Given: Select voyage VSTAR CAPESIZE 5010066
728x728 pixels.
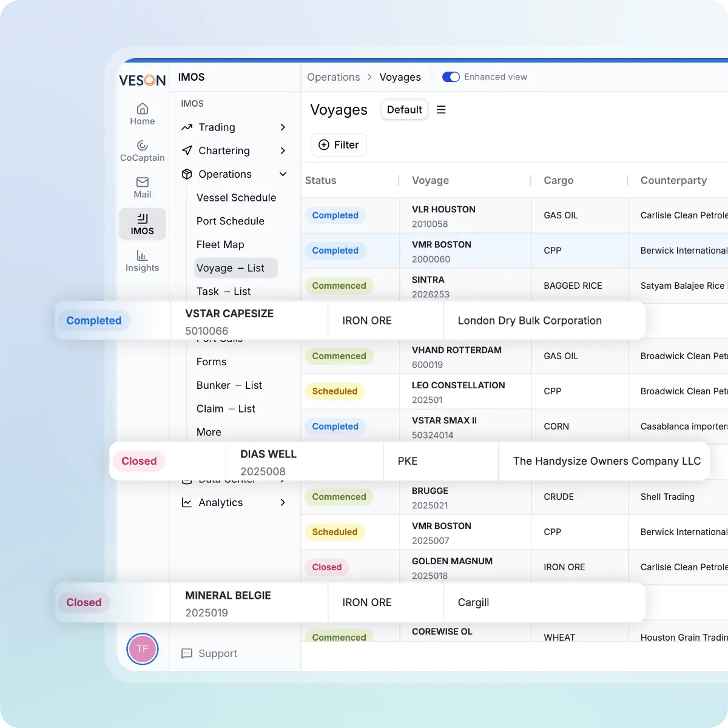Looking at the screenshot, I should point(229,322).
